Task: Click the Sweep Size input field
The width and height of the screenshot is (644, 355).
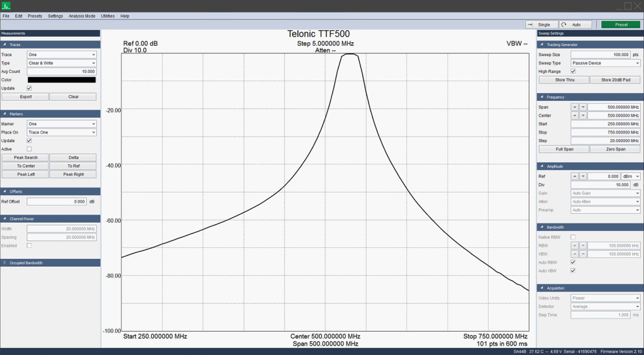Action: pyautogui.click(x=600, y=55)
